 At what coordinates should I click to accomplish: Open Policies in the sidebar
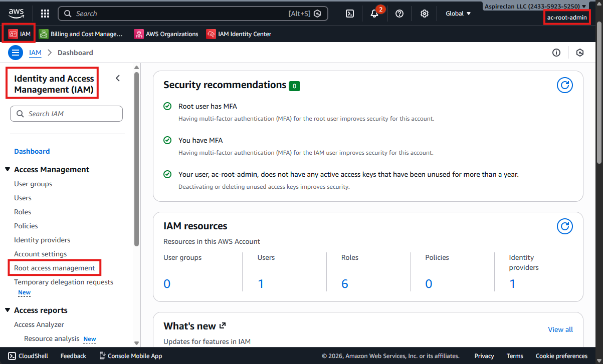(26, 226)
